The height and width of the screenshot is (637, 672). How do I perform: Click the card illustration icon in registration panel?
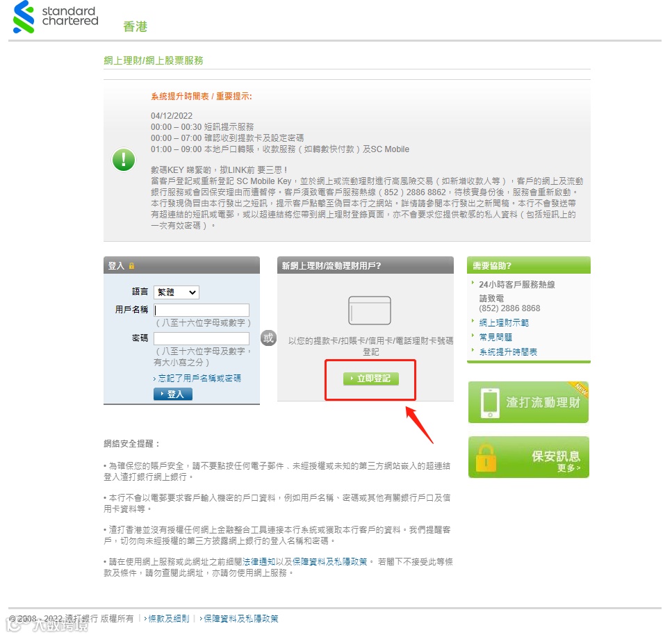tap(370, 310)
